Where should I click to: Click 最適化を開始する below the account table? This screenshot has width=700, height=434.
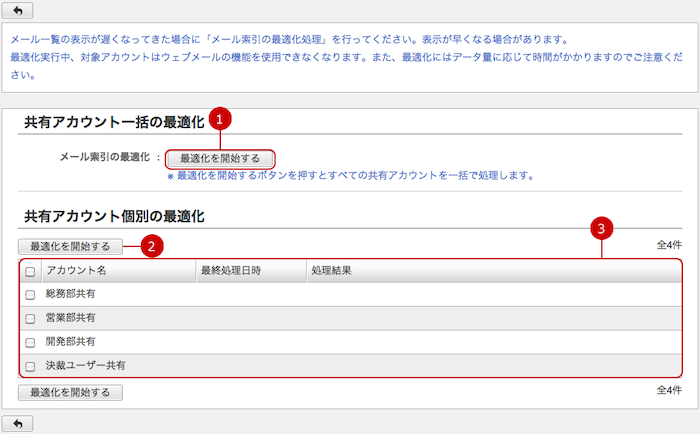coord(70,392)
